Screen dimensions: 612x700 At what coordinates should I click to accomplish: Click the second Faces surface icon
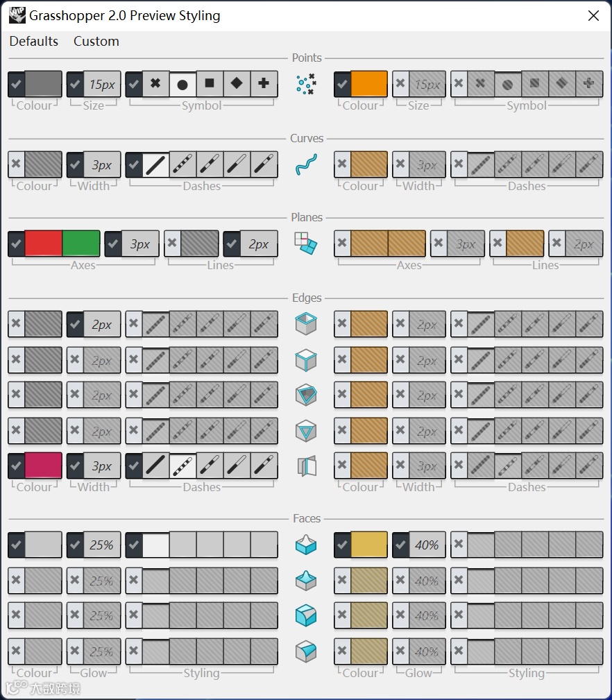click(x=306, y=581)
